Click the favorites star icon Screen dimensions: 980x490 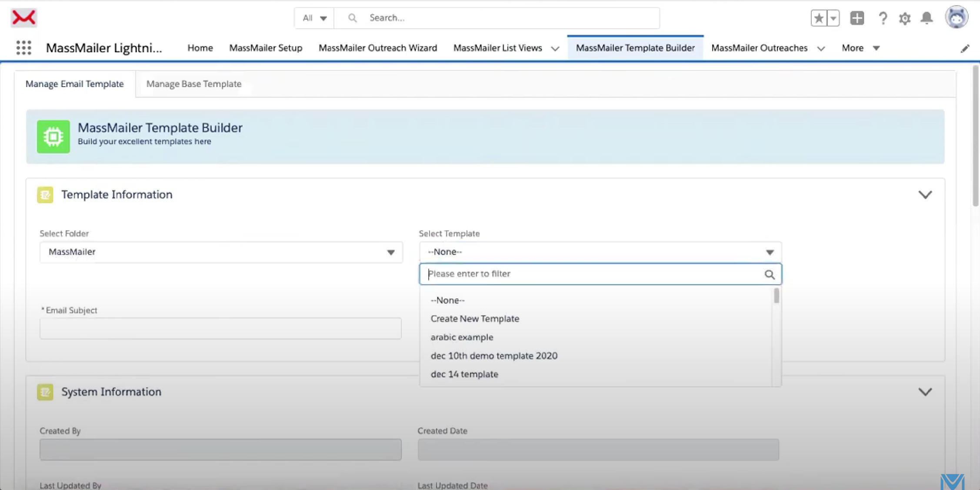[x=819, y=18]
